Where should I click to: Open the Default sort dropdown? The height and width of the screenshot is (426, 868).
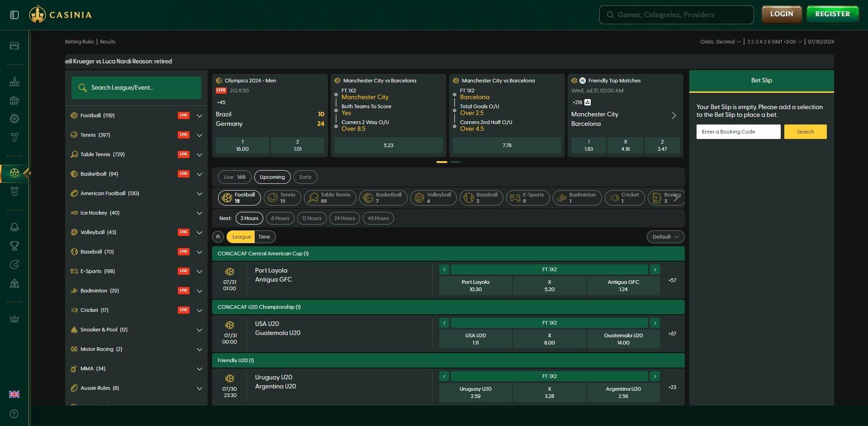665,237
